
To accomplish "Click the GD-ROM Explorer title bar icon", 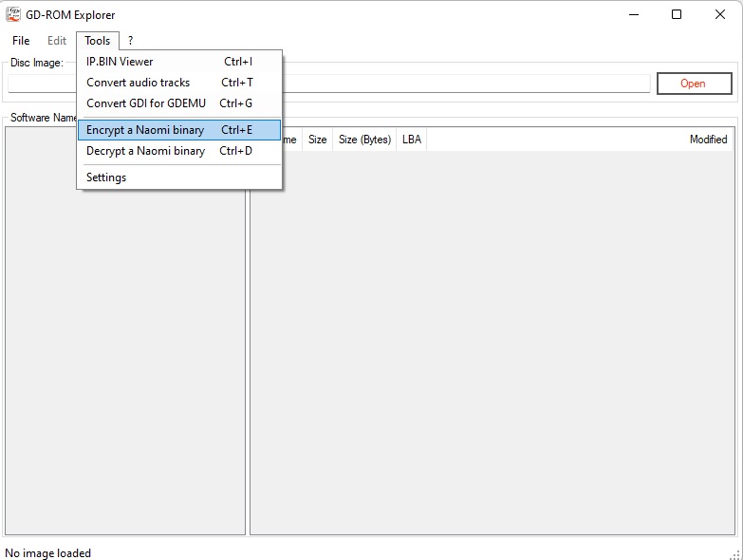I will click(13, 14).
